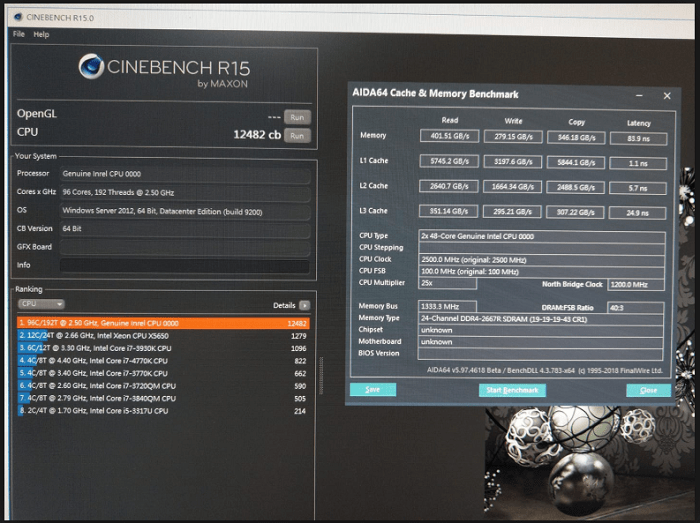Select ranking row 96C/192T Genuine Intel CPU 0000
Image resolution: width=700 pixels, height=523 pixels.
pyautogui.click(x=163, y=323)
